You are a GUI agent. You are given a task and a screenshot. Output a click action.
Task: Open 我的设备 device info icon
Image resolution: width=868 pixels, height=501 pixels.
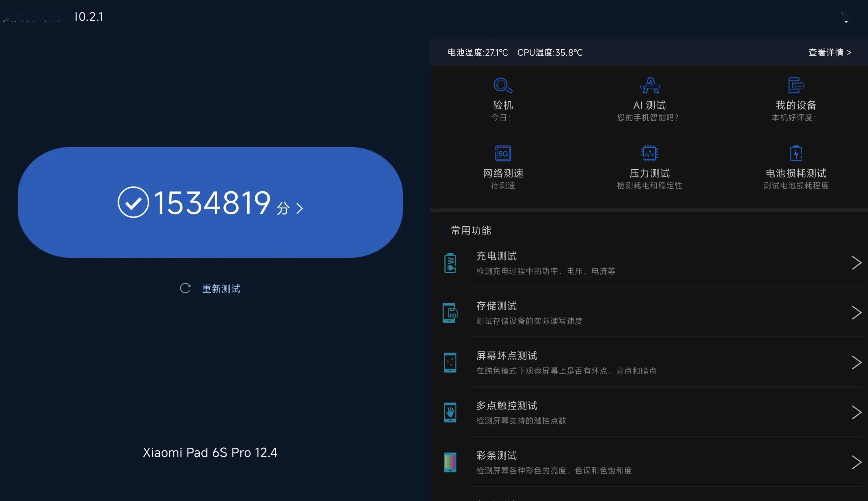tap(796, 85)
